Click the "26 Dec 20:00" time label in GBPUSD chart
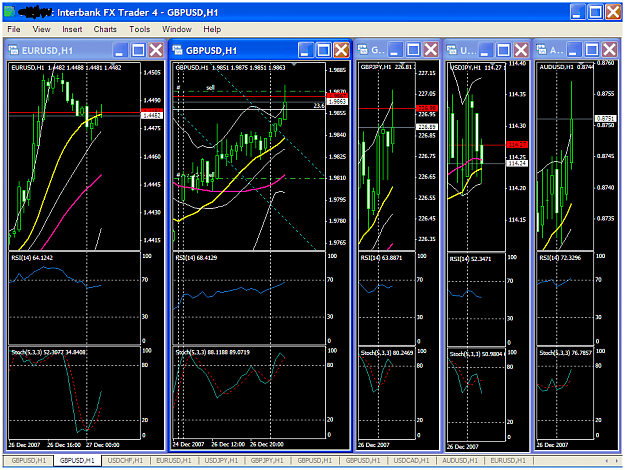 267,444
